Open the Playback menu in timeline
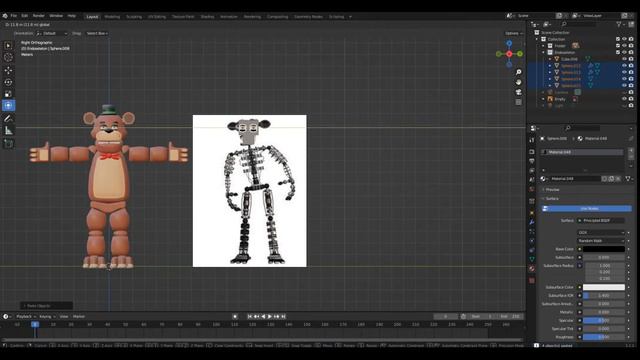 [x=25, y=317]
